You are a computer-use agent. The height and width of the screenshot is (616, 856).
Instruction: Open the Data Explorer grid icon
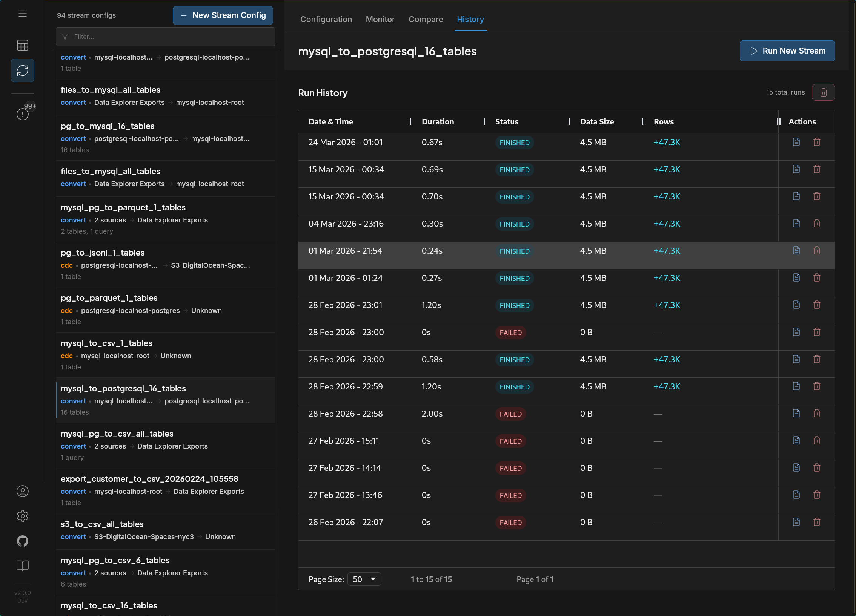23,45
